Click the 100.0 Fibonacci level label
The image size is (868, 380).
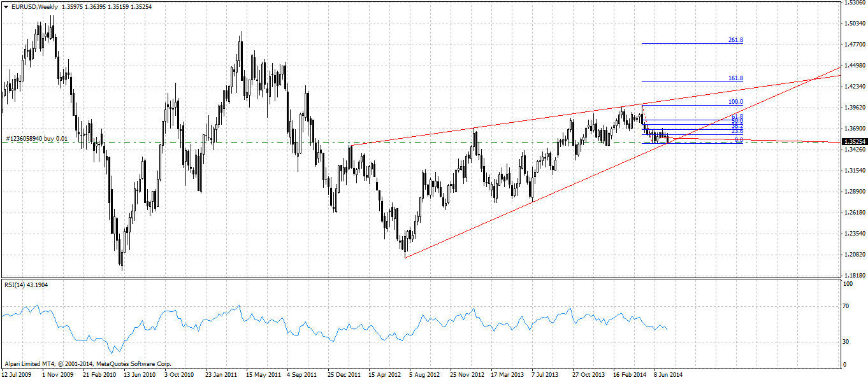pos(735,102)
